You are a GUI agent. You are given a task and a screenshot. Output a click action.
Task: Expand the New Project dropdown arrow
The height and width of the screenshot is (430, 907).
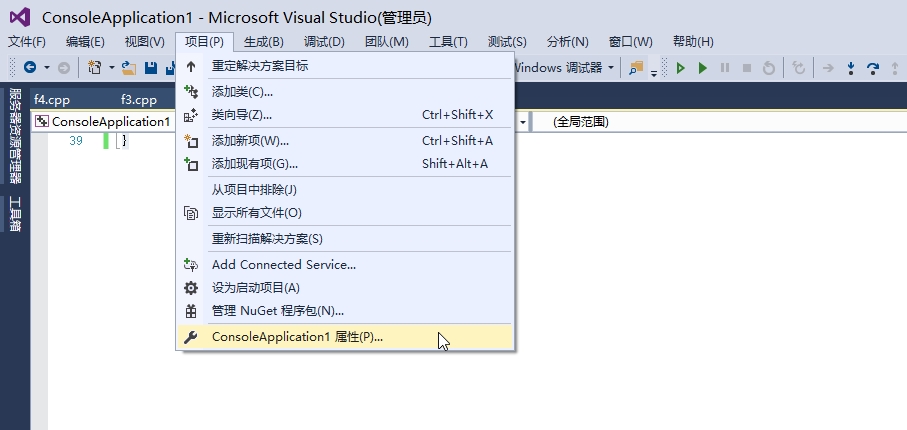click(112, 68)
